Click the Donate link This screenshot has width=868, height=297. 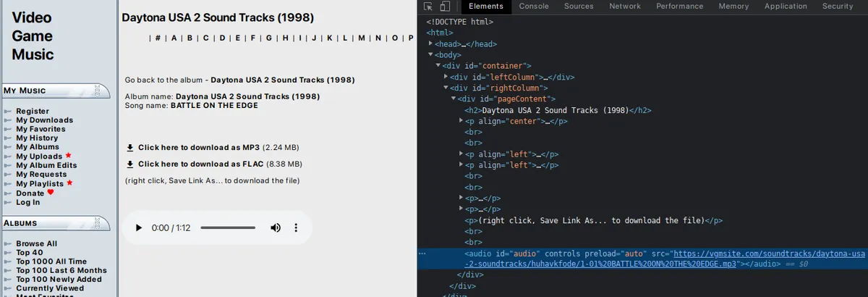pyautogui.click(x=30, y=193)
